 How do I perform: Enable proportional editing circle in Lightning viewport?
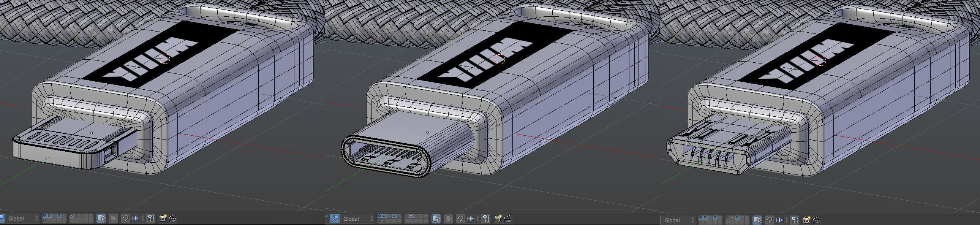click(x=113, y=219)
